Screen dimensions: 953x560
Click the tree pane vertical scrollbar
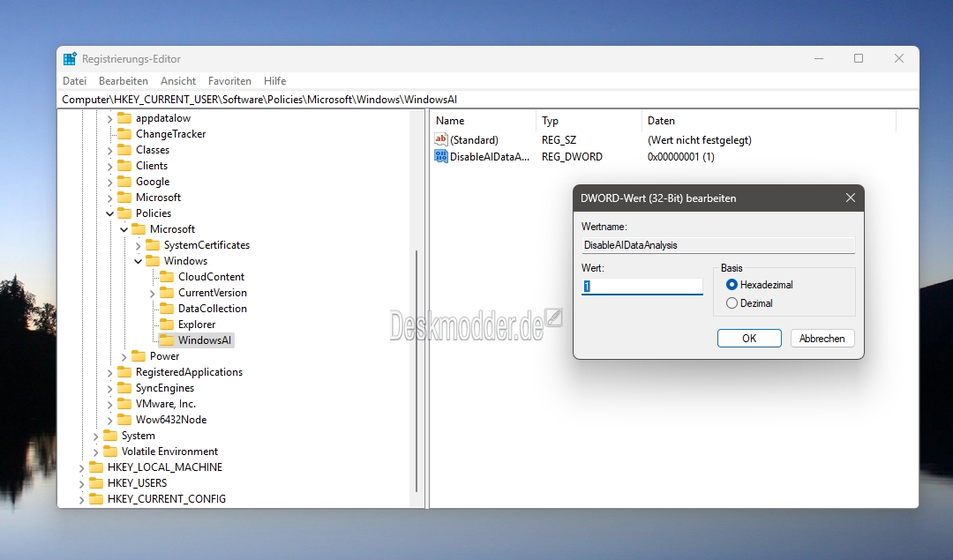tap(416, 370)
